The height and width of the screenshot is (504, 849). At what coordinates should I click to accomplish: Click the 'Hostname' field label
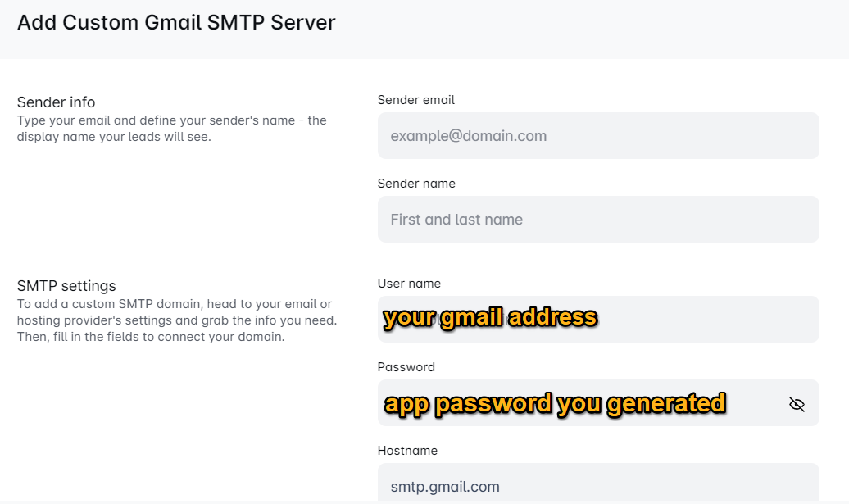(407, 451)
